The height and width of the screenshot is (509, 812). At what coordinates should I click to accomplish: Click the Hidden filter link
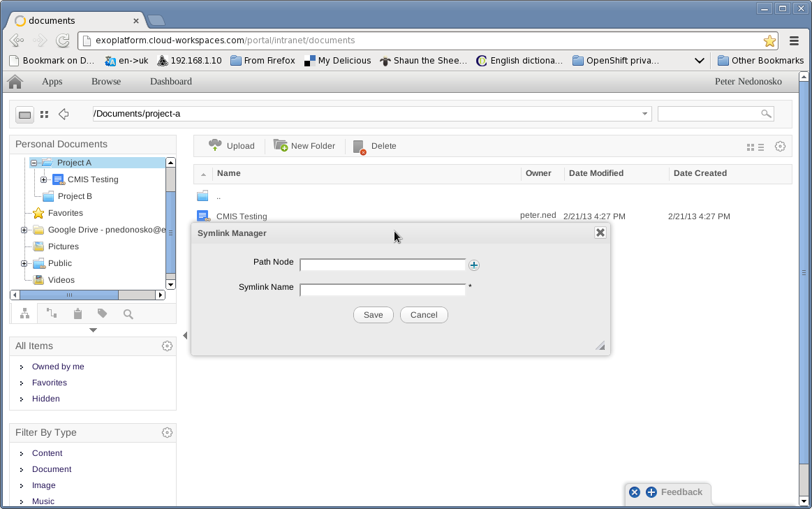(45, 399)
